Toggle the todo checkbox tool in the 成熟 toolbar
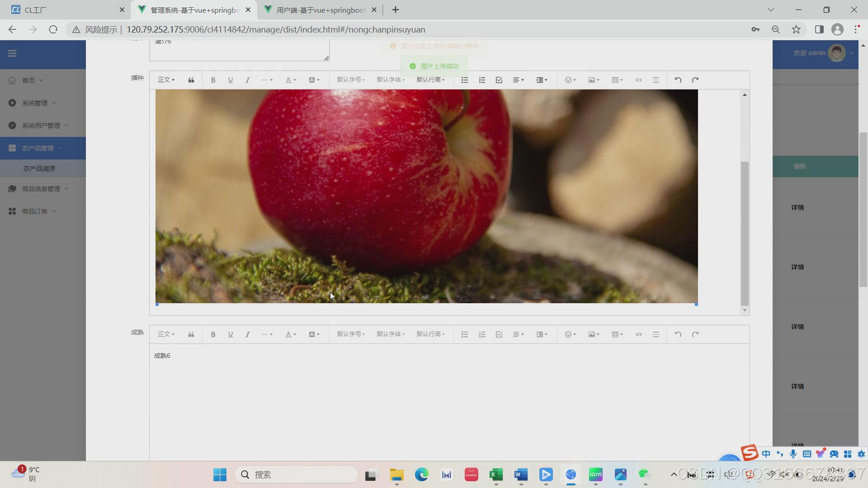 pyautogui.click(x=499, y=334)
